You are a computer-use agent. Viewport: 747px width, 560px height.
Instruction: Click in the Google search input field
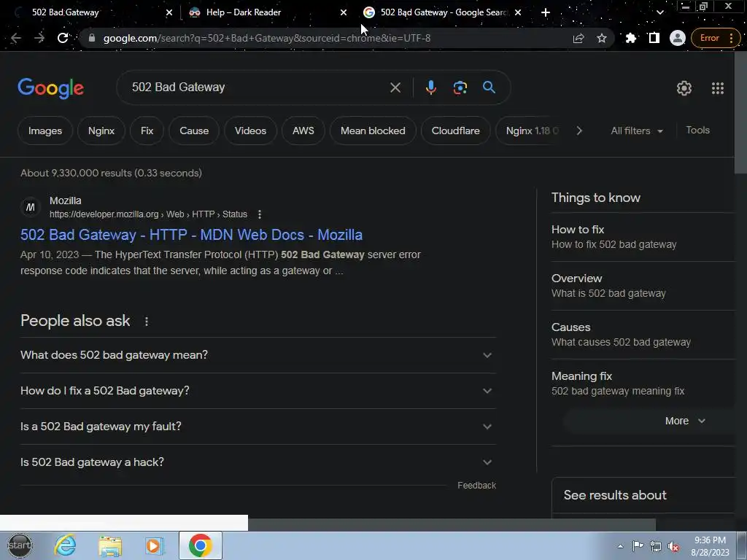pyautogui.click(x=258, y=87)
